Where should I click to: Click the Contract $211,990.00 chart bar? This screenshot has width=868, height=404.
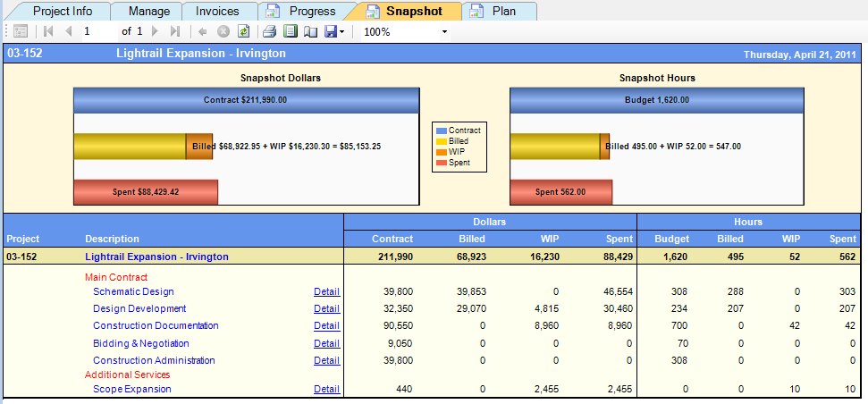pyautogui.click(x=246, y=100)
